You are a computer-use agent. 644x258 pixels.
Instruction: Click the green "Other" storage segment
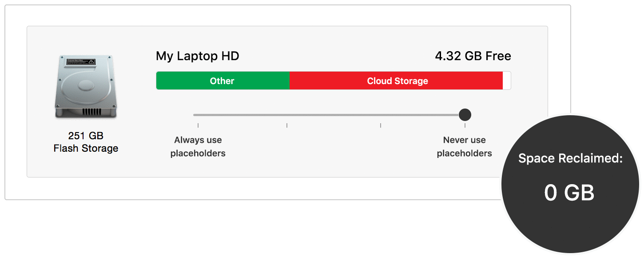point(222,81)
